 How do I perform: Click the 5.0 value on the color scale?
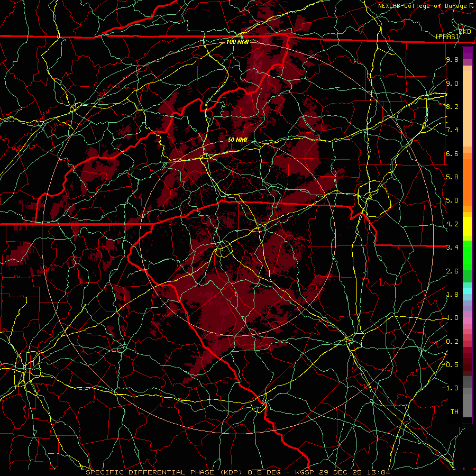pos(452,200)
